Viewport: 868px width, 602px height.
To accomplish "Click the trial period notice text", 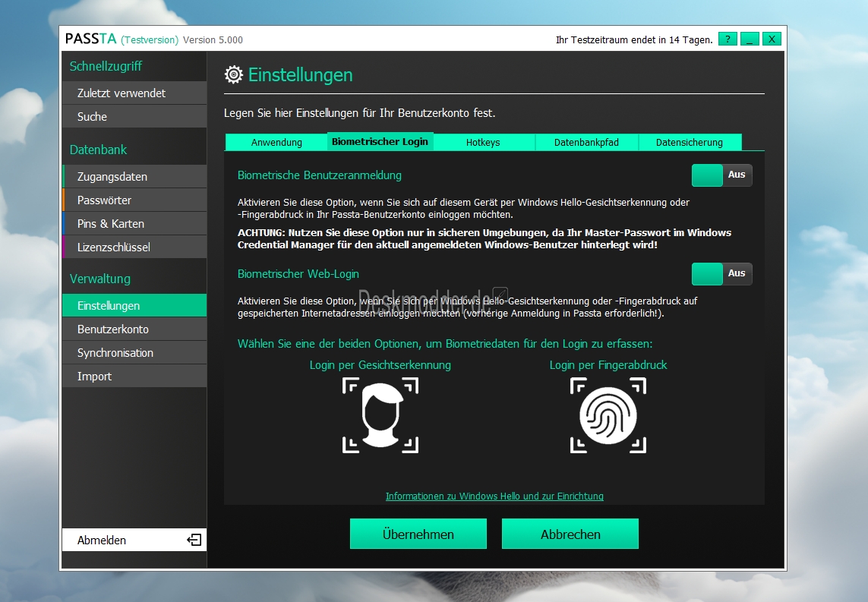I will 634,39.
